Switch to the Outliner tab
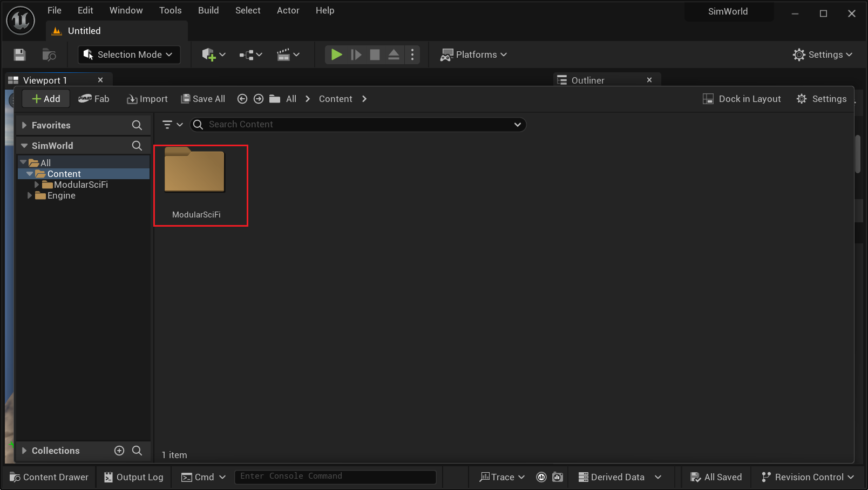The height and width of the screenshot is (490, 868). [x=587, y=80]
